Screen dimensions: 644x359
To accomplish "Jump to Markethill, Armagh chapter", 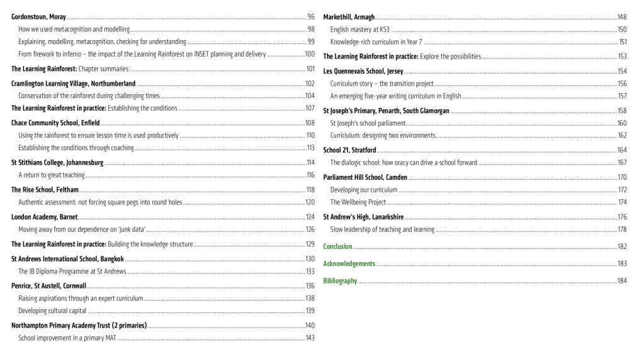I will pos(349,16).
